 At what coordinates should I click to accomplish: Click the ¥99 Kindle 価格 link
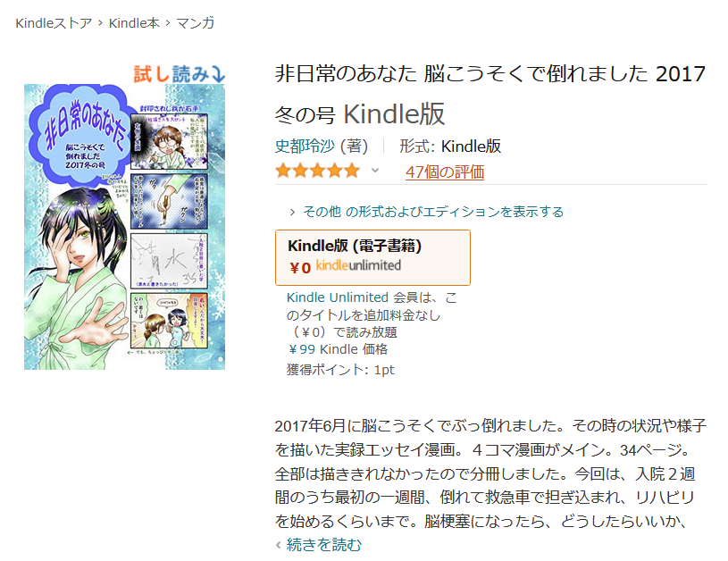(338, 349)
